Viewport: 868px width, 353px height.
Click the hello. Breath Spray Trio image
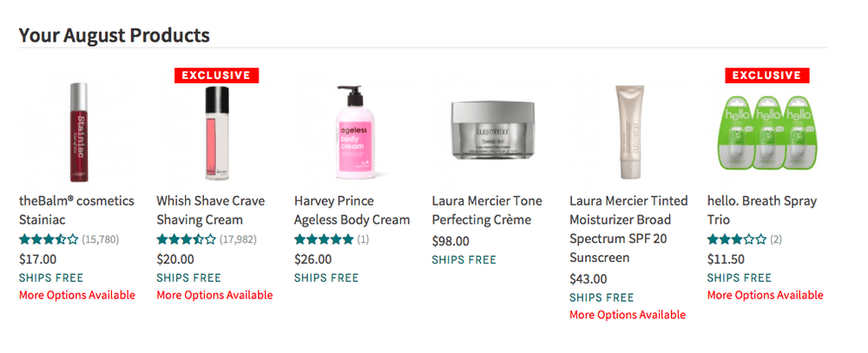pos(765,132)
